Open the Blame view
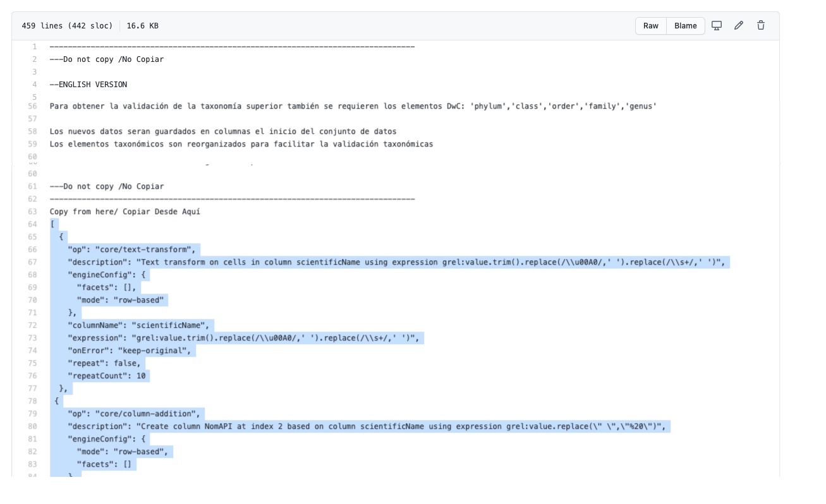 [x=686, y=26]
